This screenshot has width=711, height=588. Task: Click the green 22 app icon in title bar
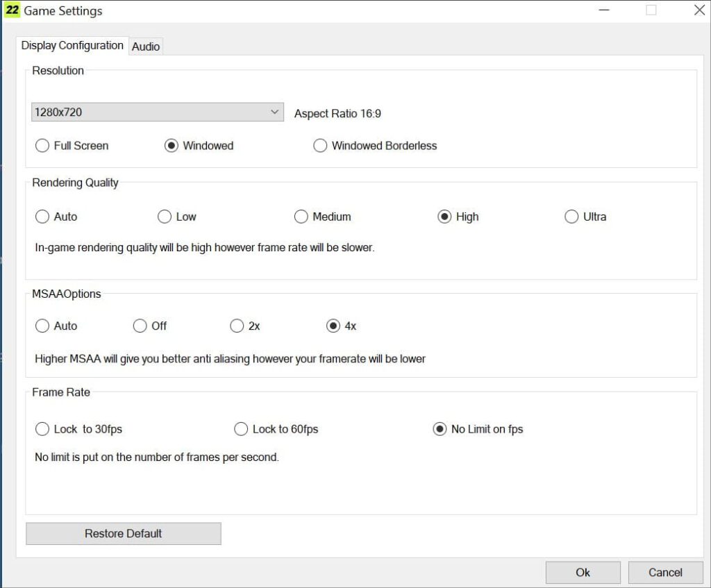(12, 10)
